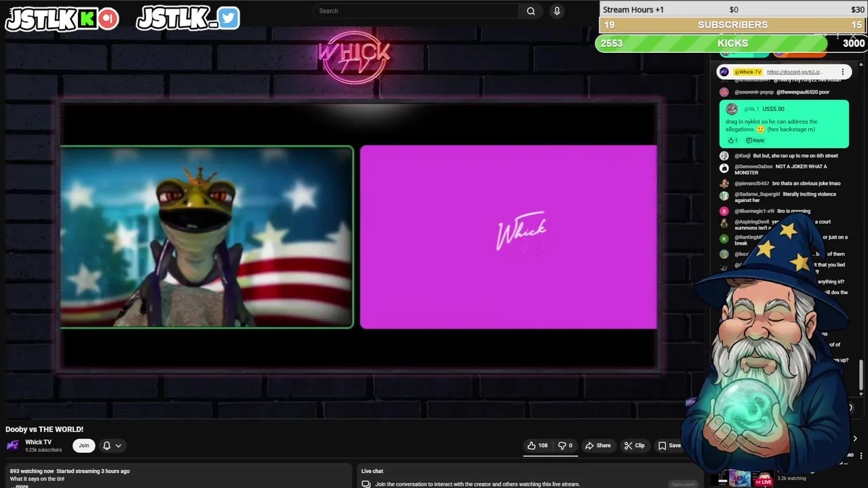The image size is (868, 488).
Task: Open pinned message three-dot menu
Action: [843, 72]
